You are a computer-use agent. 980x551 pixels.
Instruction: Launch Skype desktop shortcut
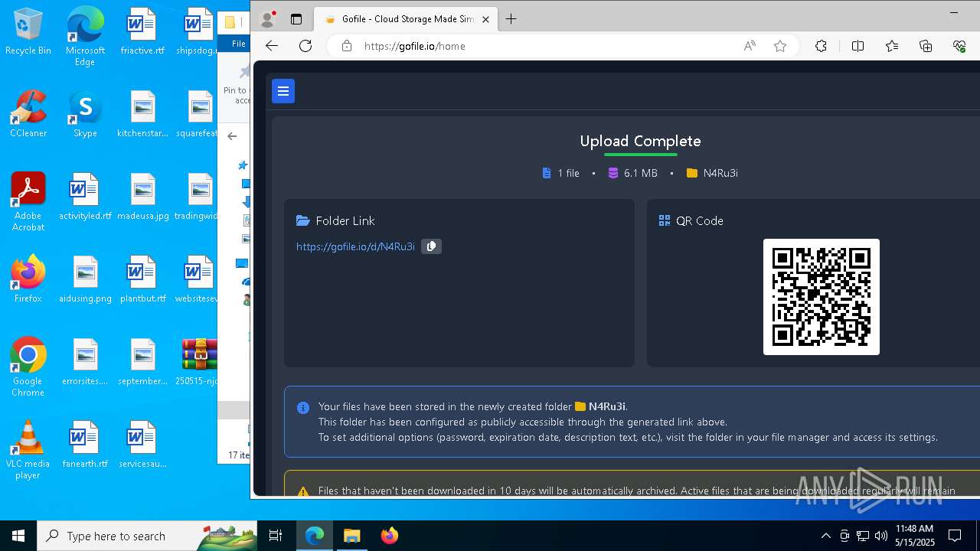point(85,115)
